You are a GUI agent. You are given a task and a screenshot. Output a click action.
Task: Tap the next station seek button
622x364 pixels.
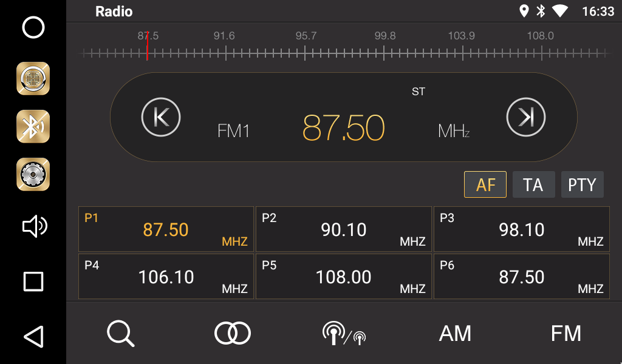[526, 117]
